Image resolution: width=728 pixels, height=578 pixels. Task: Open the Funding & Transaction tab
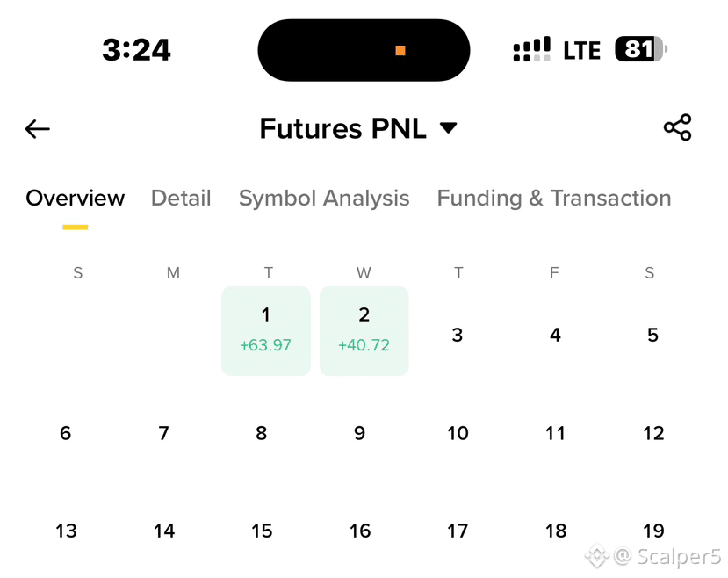point(554,199)
